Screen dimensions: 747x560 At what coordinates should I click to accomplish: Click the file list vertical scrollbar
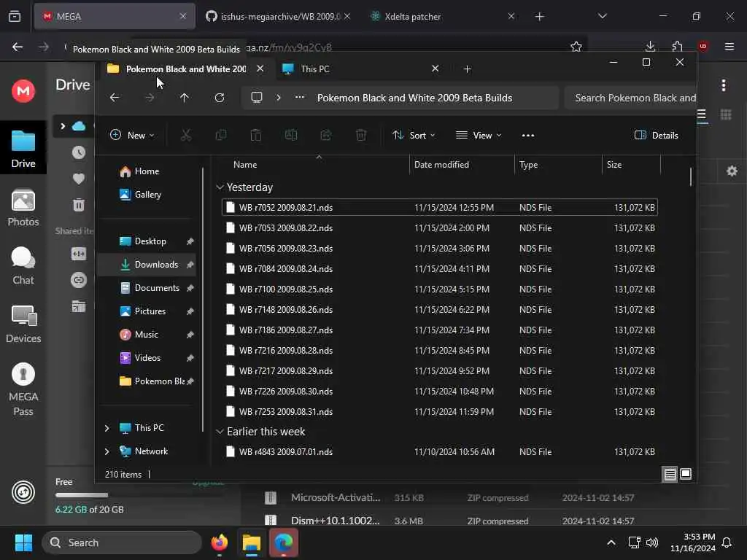(x=691, y=176)
